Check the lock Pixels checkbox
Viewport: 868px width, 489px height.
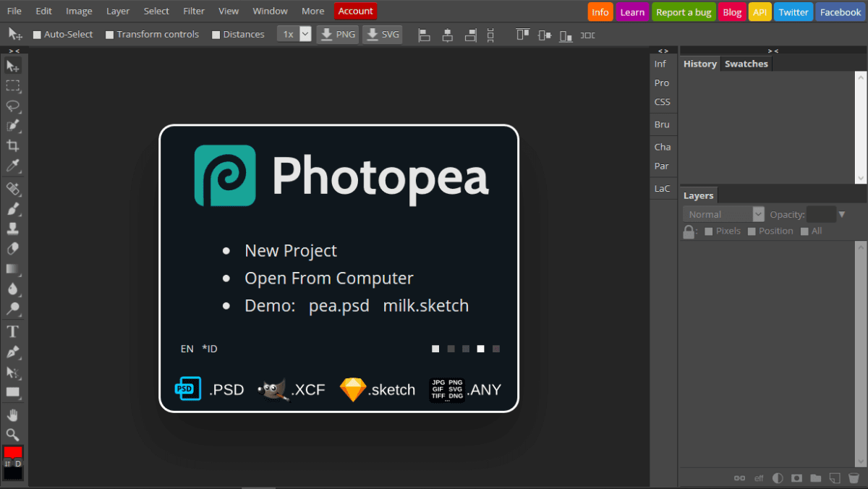pyautogui.click(x=709, y=231)
